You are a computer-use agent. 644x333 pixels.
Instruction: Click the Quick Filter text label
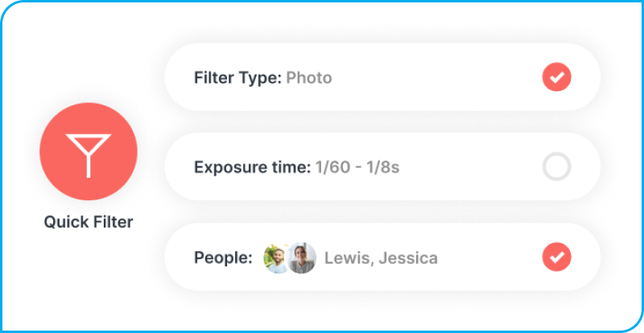pyautogui.click(x=89, y=222)
